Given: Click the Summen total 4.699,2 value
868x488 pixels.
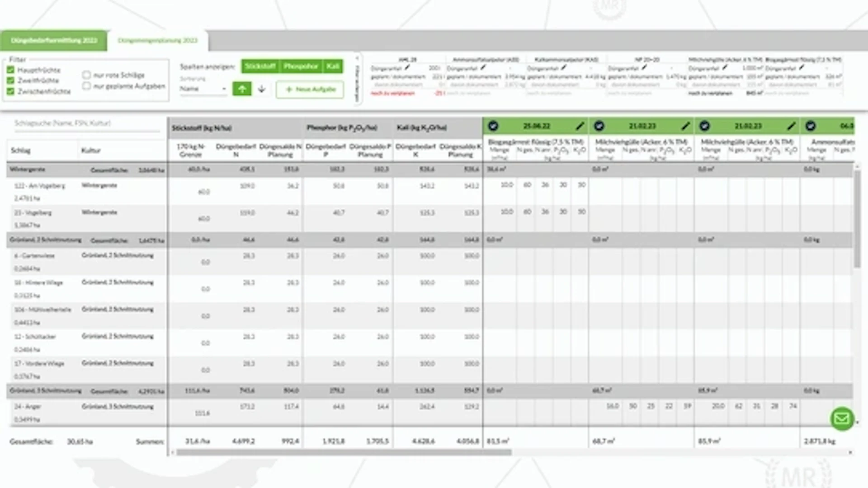Looking at the screenshot, I should (x=244, y=441).
